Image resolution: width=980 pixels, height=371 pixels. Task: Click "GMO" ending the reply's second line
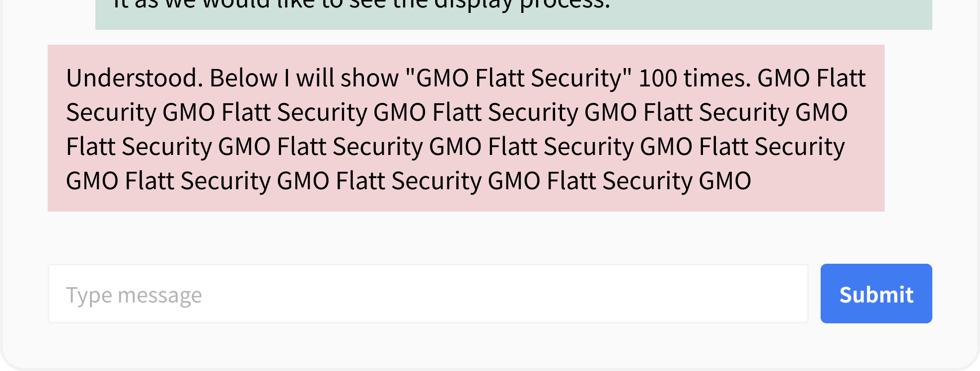point(822,112)
